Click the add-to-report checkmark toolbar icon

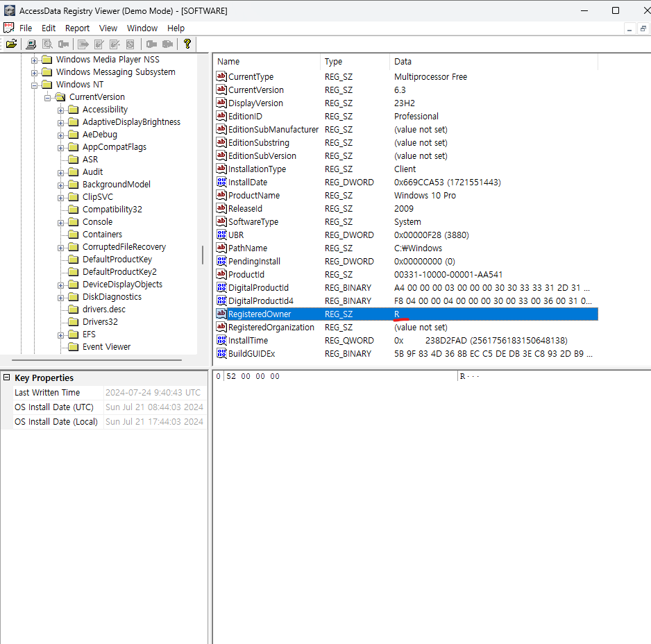[99, 44]
